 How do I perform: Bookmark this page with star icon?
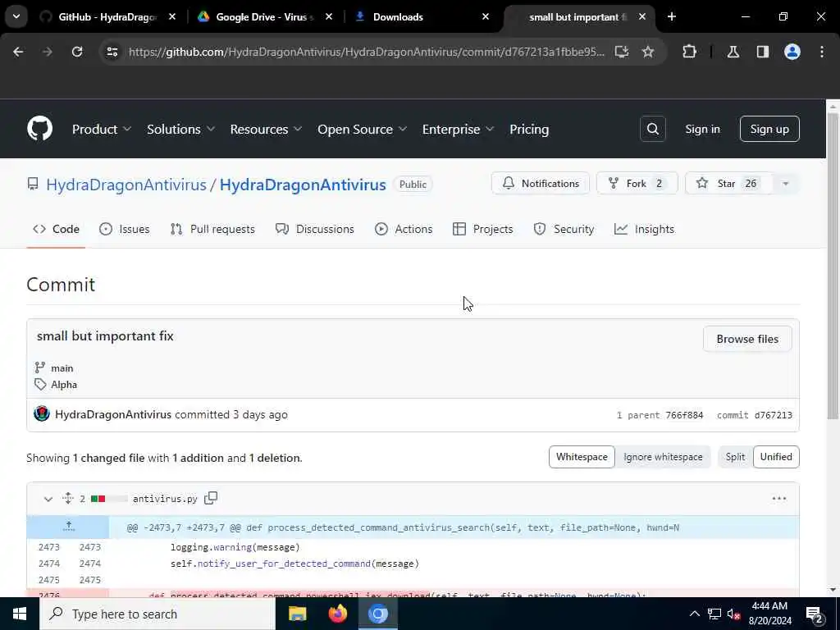click(x=648, y=52)
